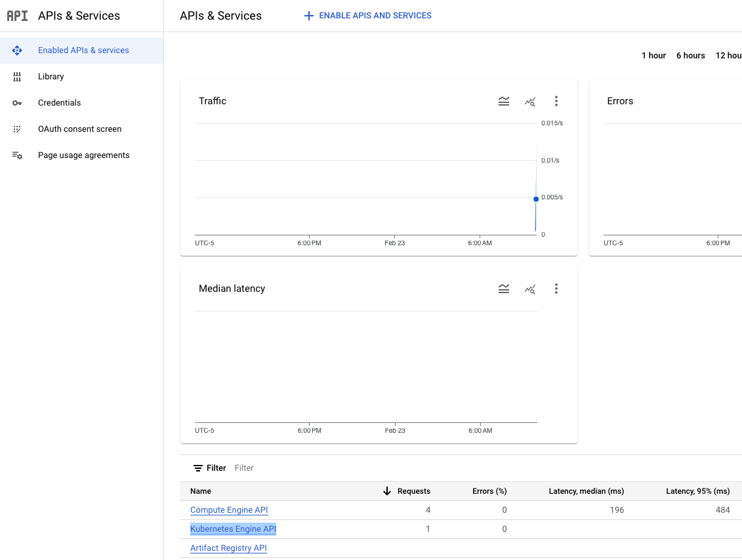Sort table by Requests column header
The width and height of the screenshot is (742, 560).
[413, 491]
